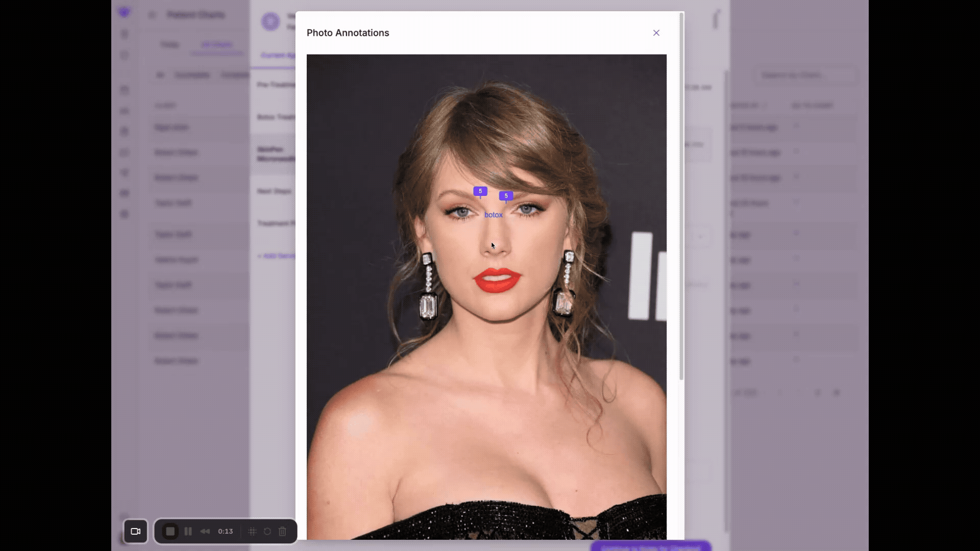980x551 pixels.
Task: Click the Photo Annotations heading
Action: point(348,33)
